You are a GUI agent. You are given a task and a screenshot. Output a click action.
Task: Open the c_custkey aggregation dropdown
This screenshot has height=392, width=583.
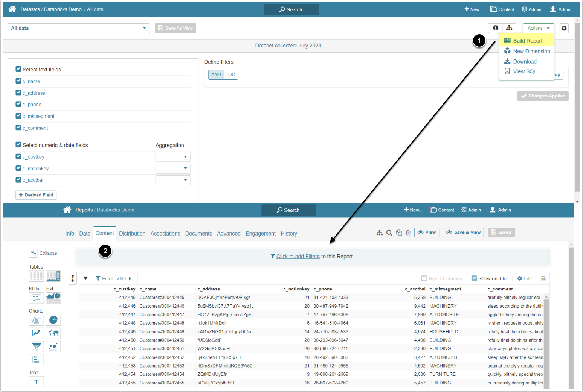[x=173, y=157]
